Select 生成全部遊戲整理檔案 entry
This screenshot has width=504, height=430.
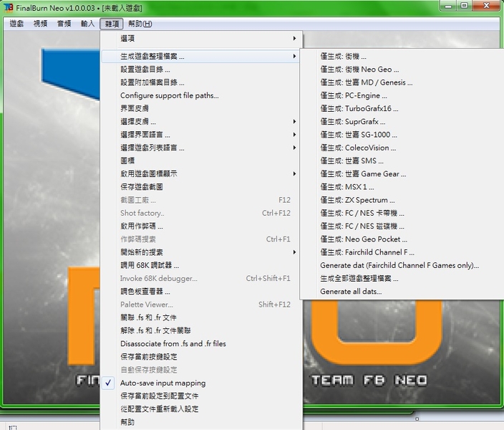(x=402, y=278)
